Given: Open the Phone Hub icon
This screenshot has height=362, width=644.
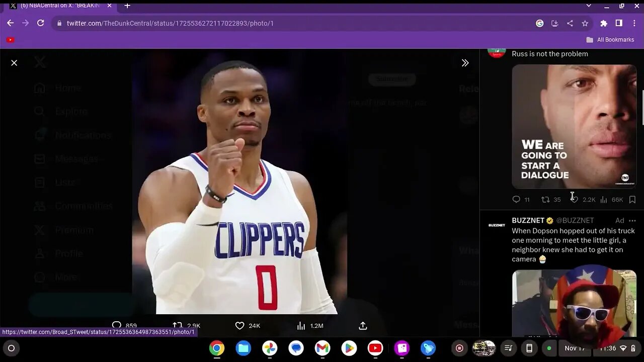Looking at the screenshot, I should point(529,348).
